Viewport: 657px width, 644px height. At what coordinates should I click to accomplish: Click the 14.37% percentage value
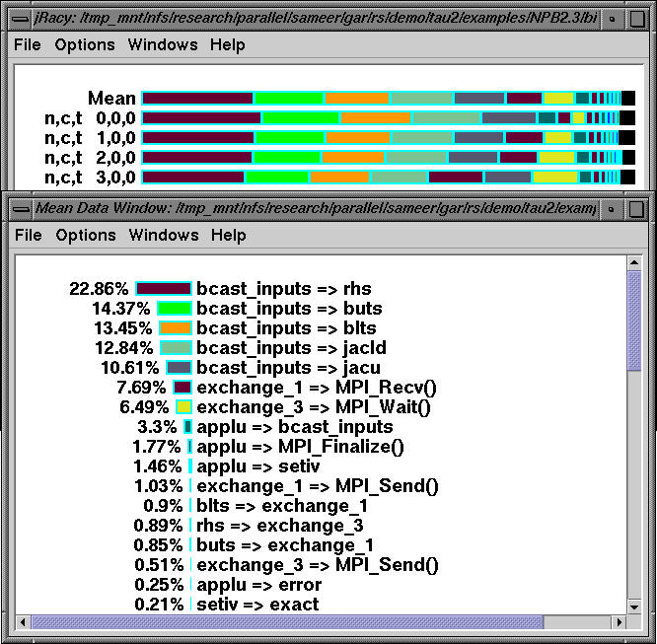[121, 309]
